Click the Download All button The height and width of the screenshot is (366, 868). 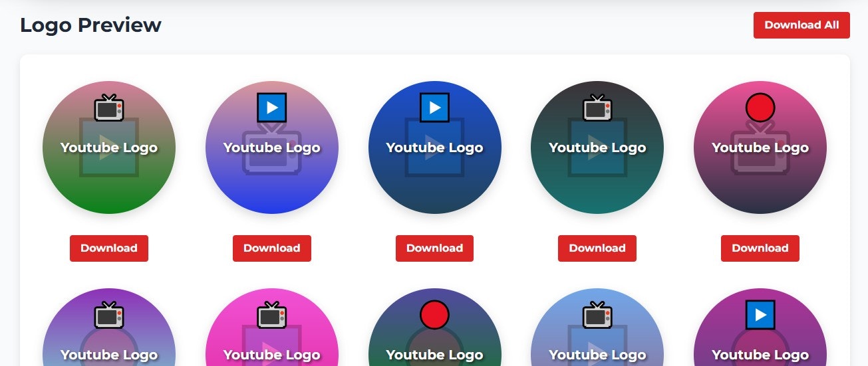click(x=801, y=25)
